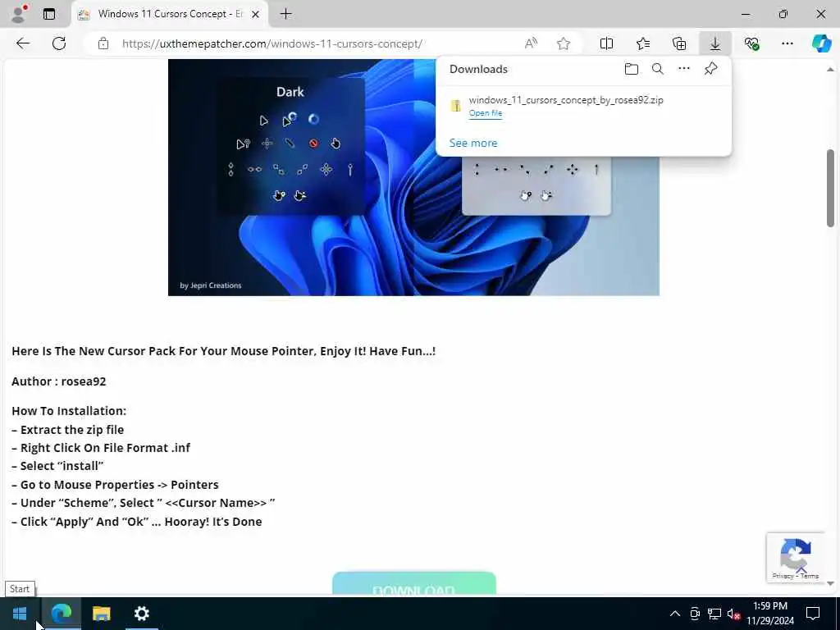Viewport: 840px width, 630px height.
Task: Open split screen view
Action: click(x=606, y=43)
